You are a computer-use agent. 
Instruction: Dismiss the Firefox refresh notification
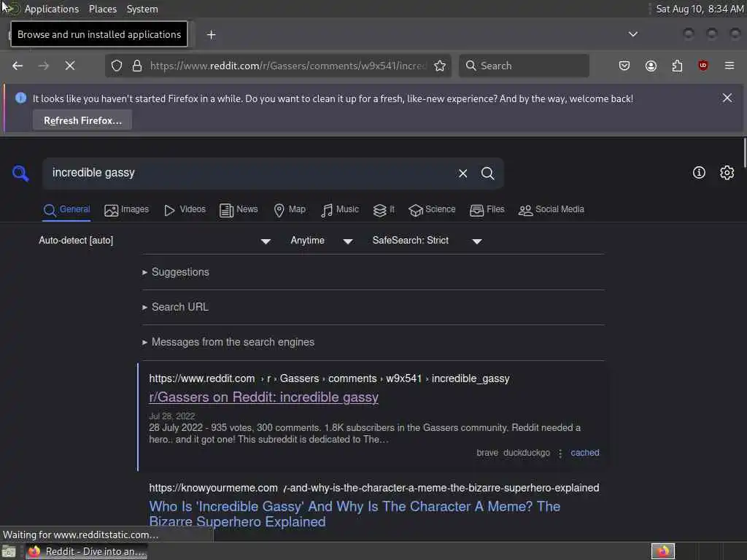(x=727, y=98)
